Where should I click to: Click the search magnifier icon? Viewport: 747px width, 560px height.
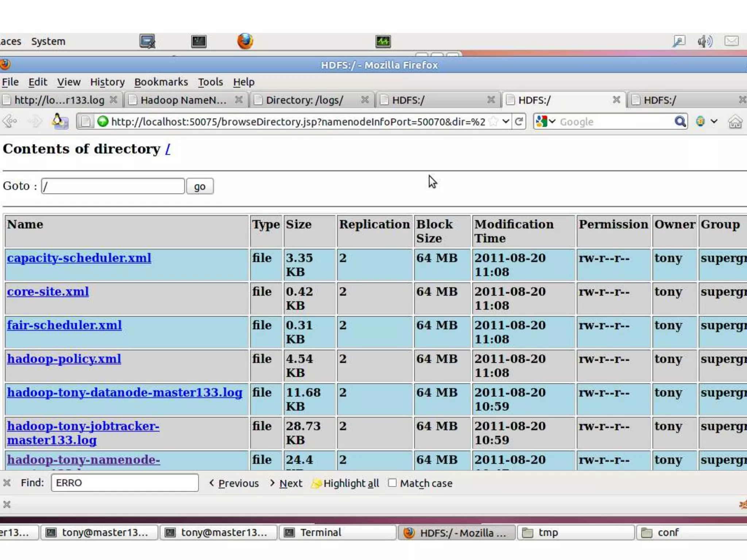coord(680,121)
